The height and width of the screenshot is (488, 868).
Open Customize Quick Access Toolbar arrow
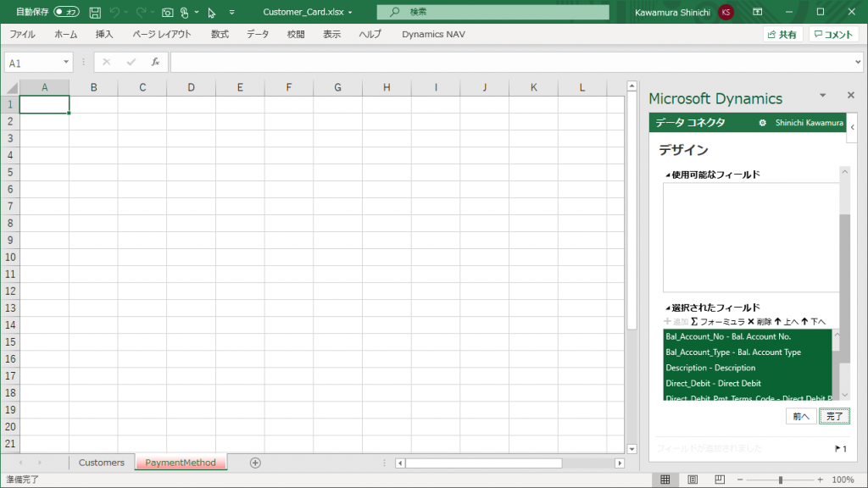(232, 12)
